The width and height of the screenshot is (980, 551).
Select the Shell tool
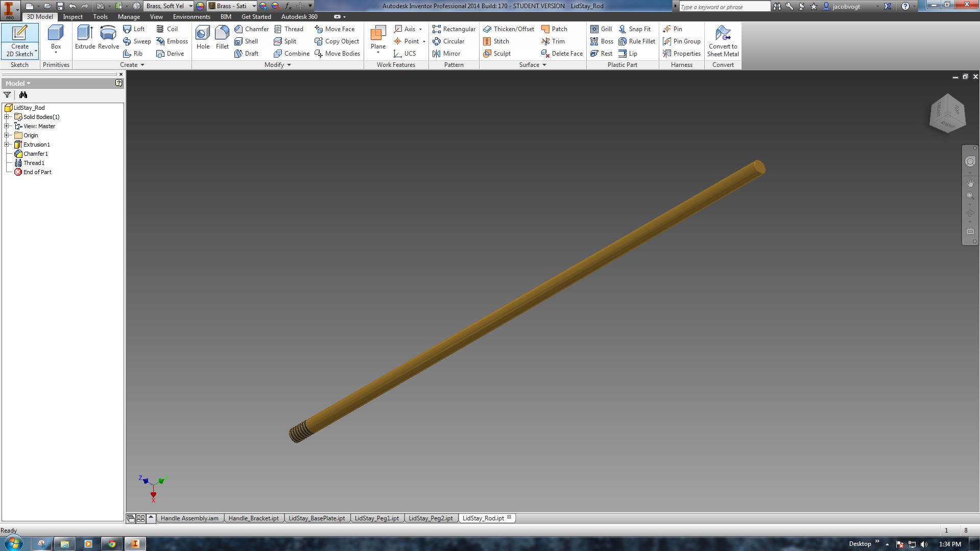point(246,41)
